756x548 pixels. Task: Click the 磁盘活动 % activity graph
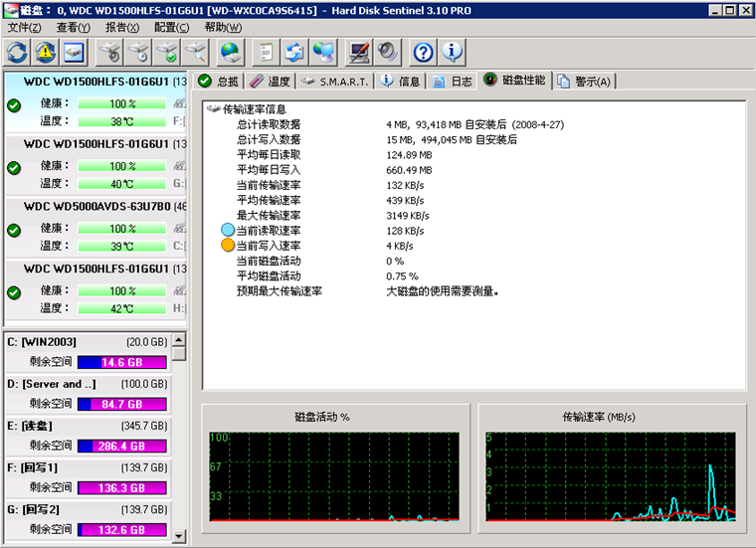(334, 476)
